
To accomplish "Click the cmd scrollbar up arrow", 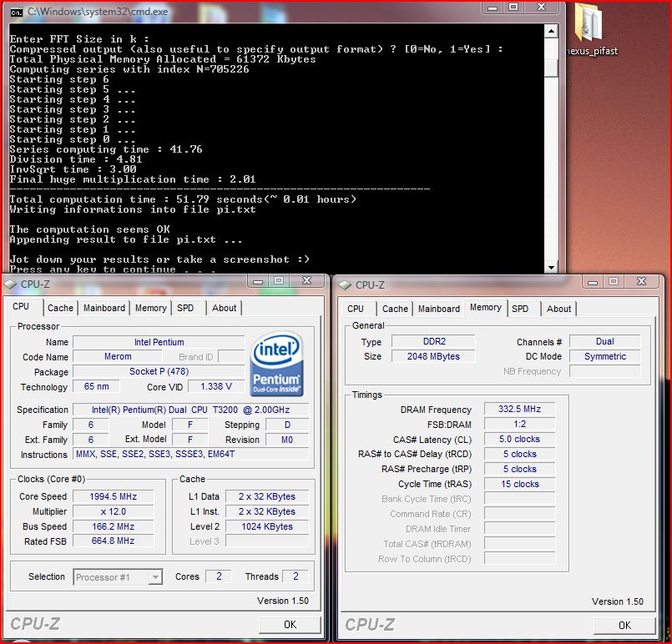I will (x=551, y=31).
